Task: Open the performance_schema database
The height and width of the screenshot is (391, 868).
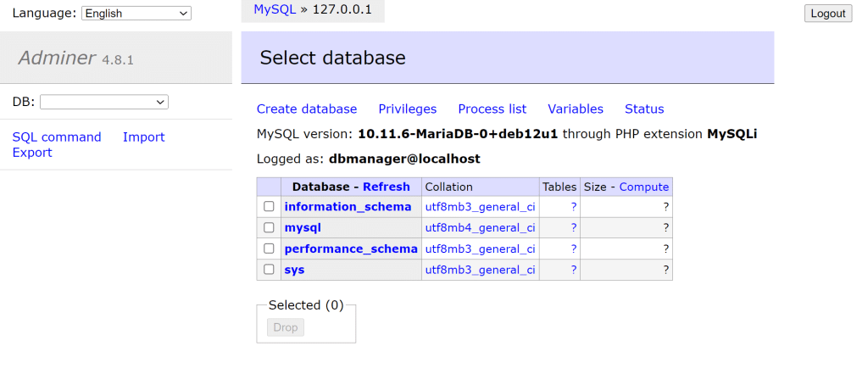Action: 351,249
